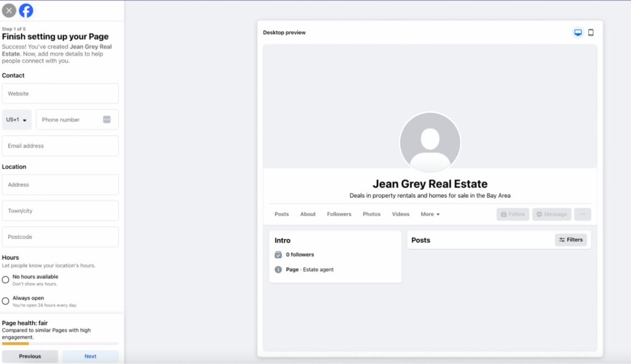Click the Website input field

tap(60, 93)
